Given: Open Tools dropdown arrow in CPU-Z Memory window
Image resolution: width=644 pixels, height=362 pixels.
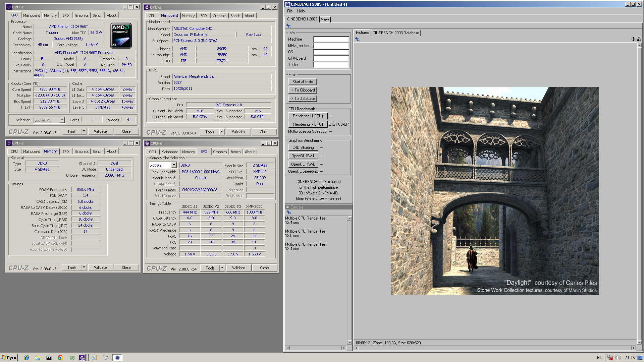Looking at the screenshot, I should point(84,267).
